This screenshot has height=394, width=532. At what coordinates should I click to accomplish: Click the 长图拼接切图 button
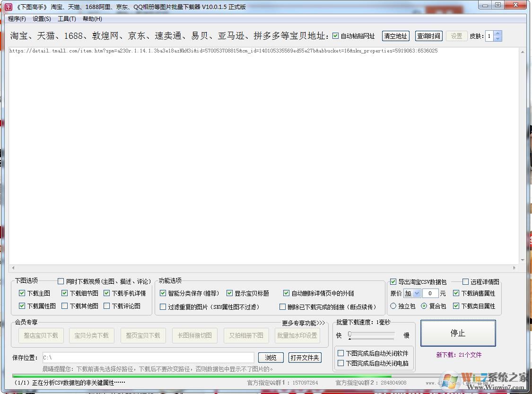(x=195, y=335)
